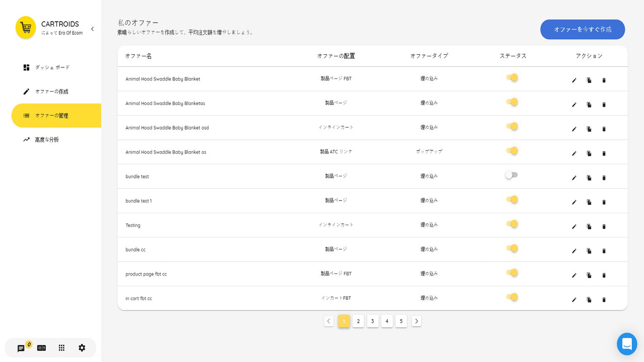Toggle status of bundle test 1 offer

click(512, 199)
